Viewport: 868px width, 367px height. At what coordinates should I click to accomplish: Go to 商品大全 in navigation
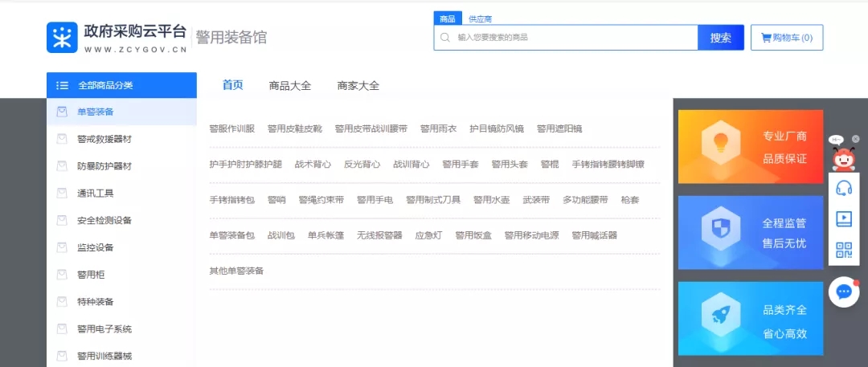pos(289,86)
